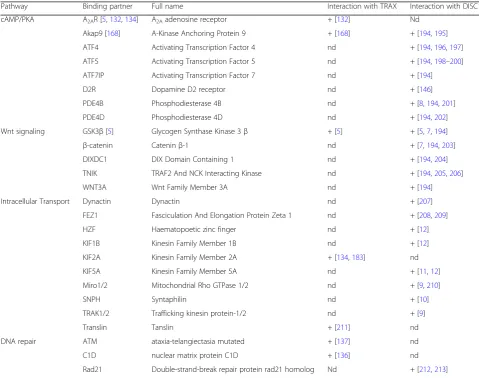The height and width of the screenshot is (378, 479).
Task: Click the "KIF5A" binding partner cell
Action: [x=91, y=271]
